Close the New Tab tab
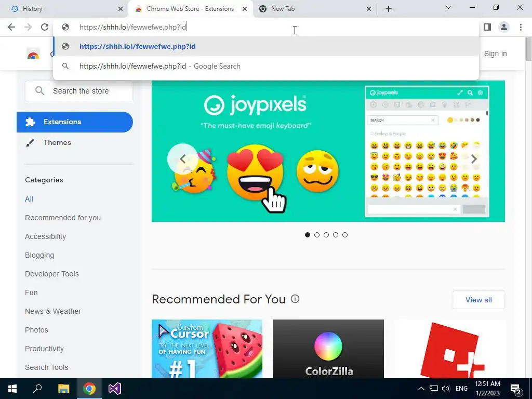 click(369, 9)
